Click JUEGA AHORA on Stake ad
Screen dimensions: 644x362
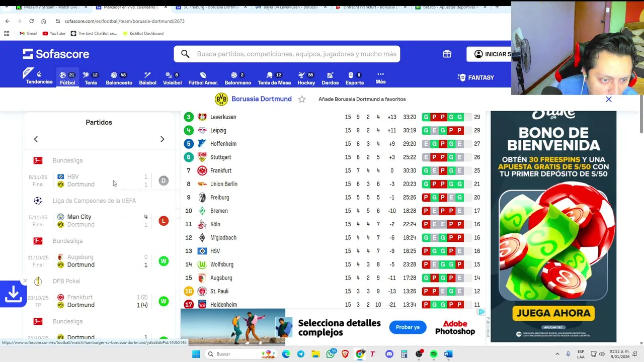(553, 313)
